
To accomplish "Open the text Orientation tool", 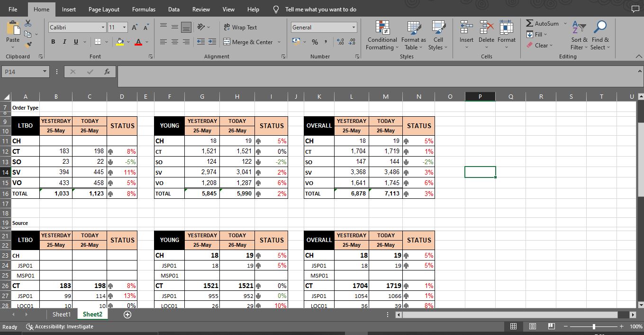I will click(201, 27).
